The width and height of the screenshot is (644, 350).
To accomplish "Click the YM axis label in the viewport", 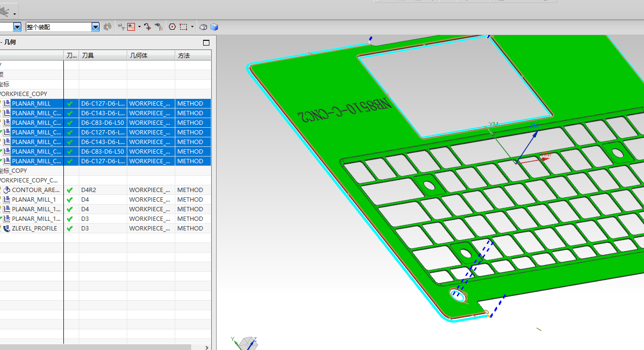I will (494, 124).
